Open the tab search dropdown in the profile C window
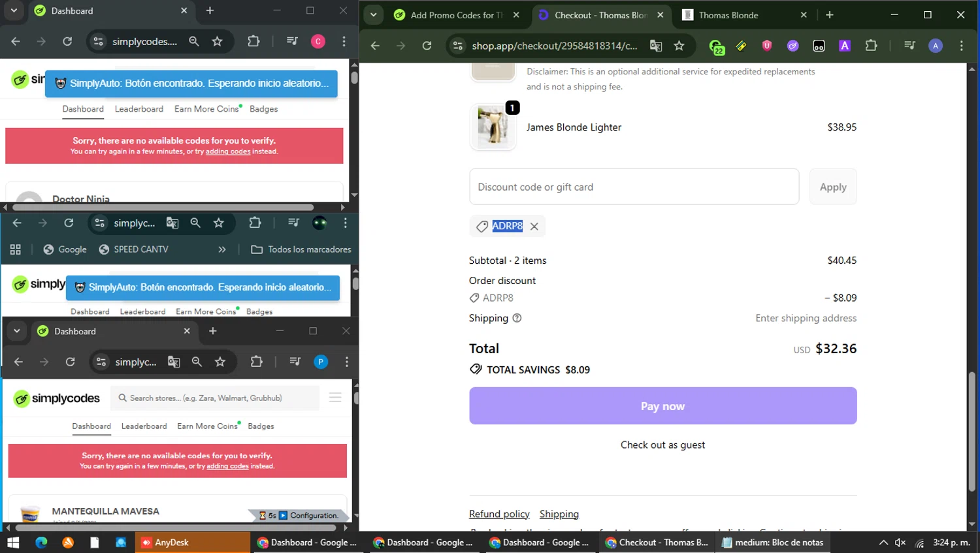The width and height of the screenshot is (980, 553). 14,10
